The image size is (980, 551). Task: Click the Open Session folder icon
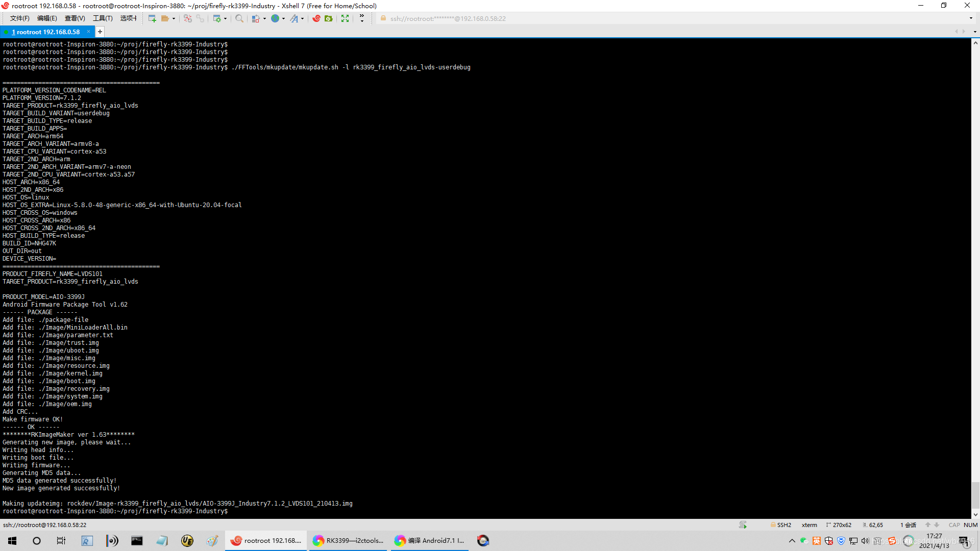[165, 18]
